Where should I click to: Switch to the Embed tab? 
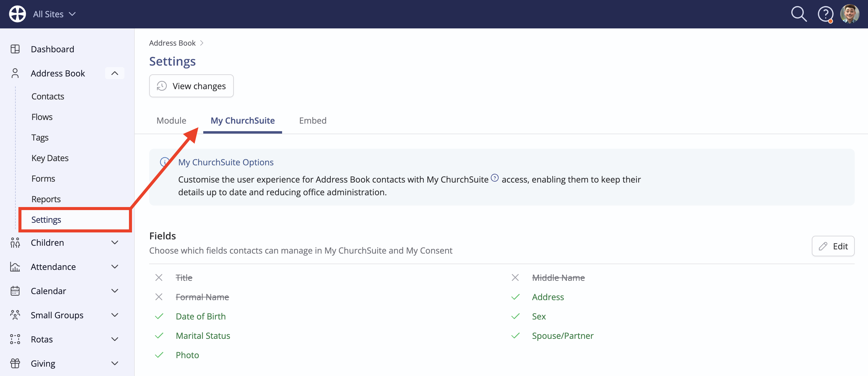pos(313,120)
